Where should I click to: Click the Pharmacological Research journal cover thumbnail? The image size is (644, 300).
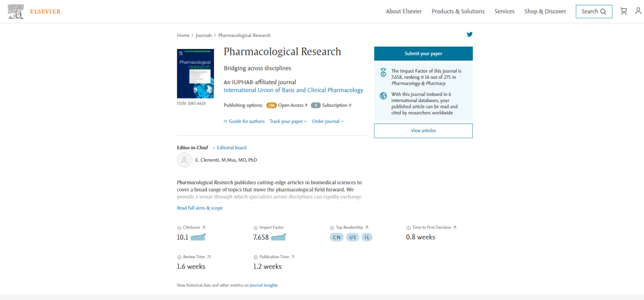click(196, 73)
